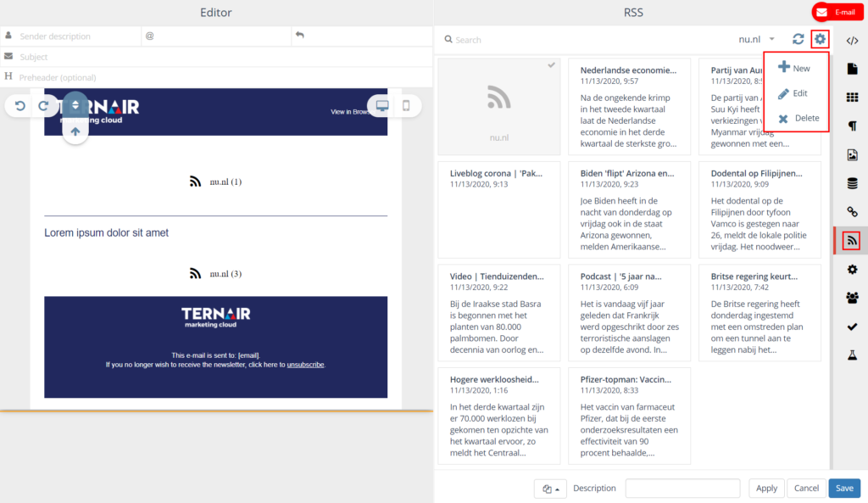The height and width of the screenshot is (503, 868).
Task: Open the database icon in sidebar
Action: point(852,183)
